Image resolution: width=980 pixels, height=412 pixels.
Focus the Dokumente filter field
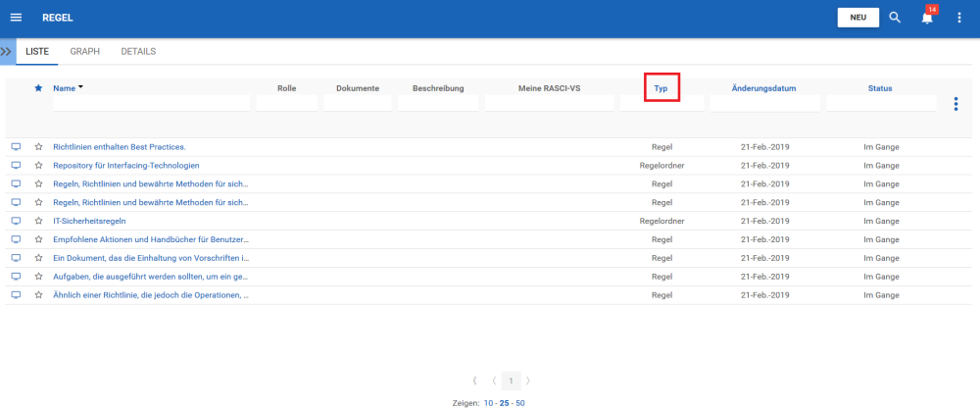click(358, 103)
